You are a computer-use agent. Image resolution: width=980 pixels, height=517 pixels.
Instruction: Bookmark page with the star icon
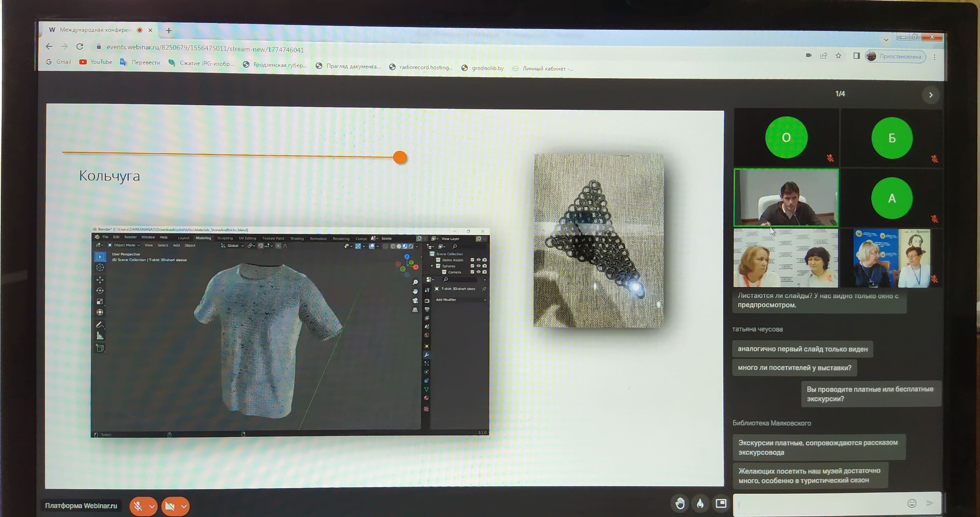click(839, 55)
